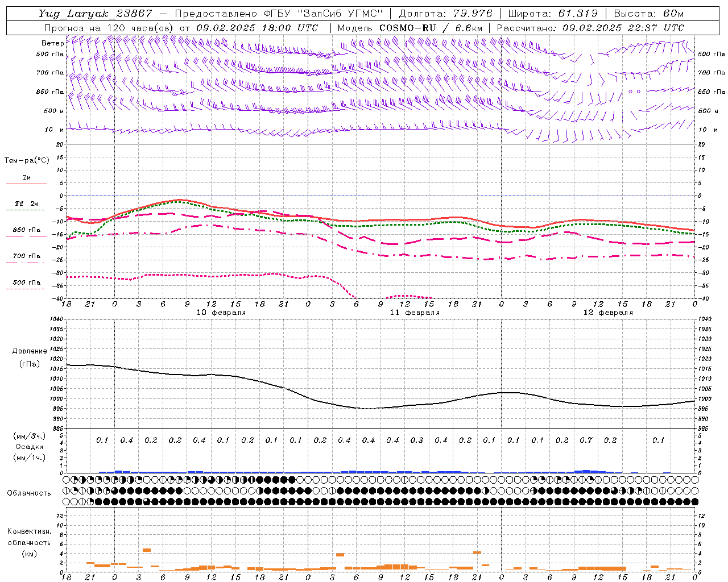
Task: Click the 'Тем-ра(°C)' temperature label
Action: (27, 161)
